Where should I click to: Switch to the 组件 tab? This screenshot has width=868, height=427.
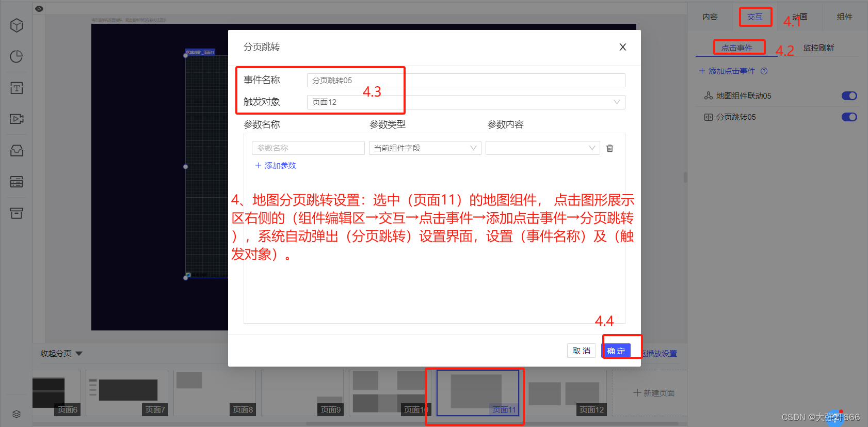844,17
